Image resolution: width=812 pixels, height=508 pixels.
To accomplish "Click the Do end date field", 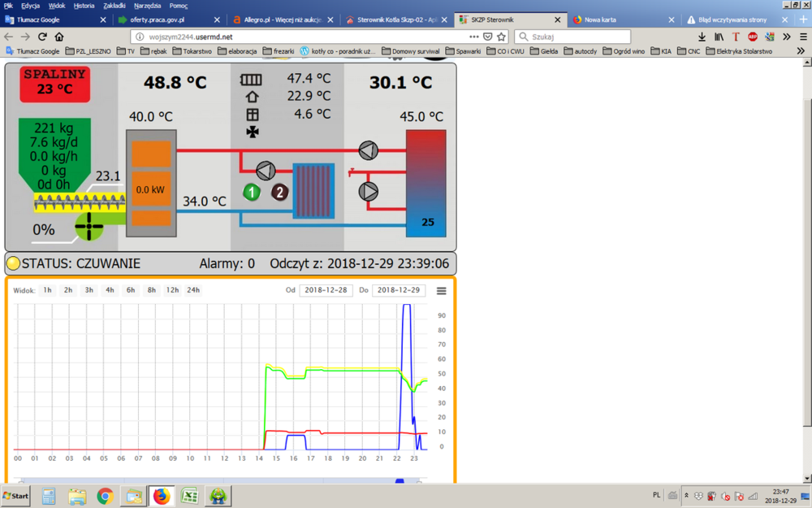I will 398,290.
